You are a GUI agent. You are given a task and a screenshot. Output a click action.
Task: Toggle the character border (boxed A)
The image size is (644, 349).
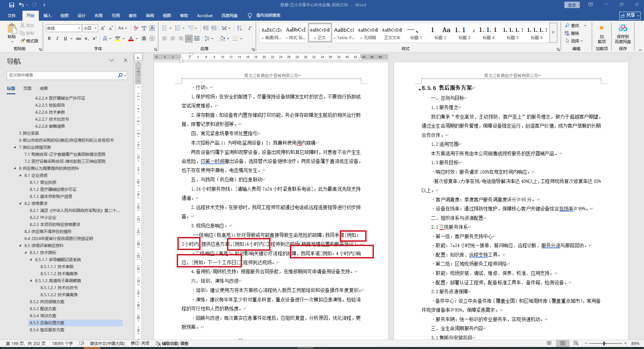point(152,28)
